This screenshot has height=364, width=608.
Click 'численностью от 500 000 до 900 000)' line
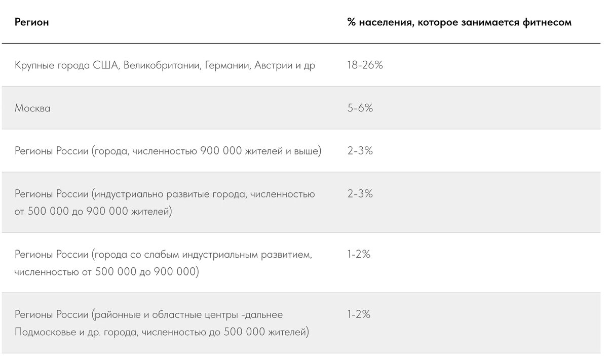107,272
